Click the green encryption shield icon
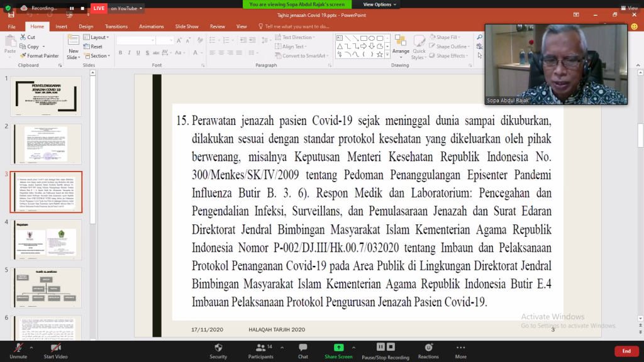Screen dimensions: 644x362 [8, 8]
